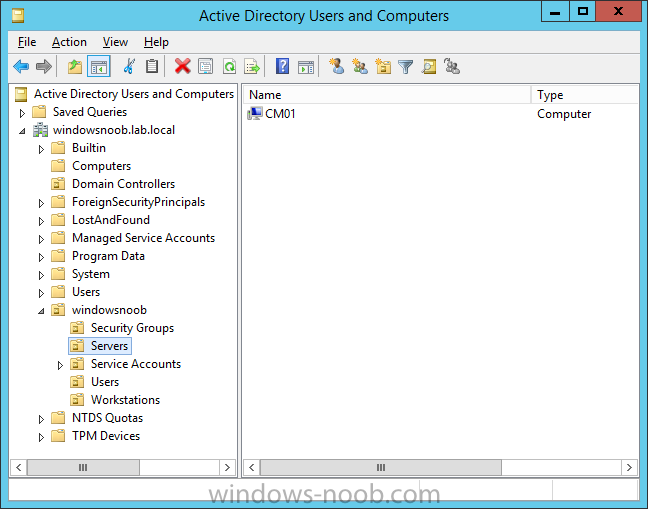Click the CM01 computer icon

255,113
